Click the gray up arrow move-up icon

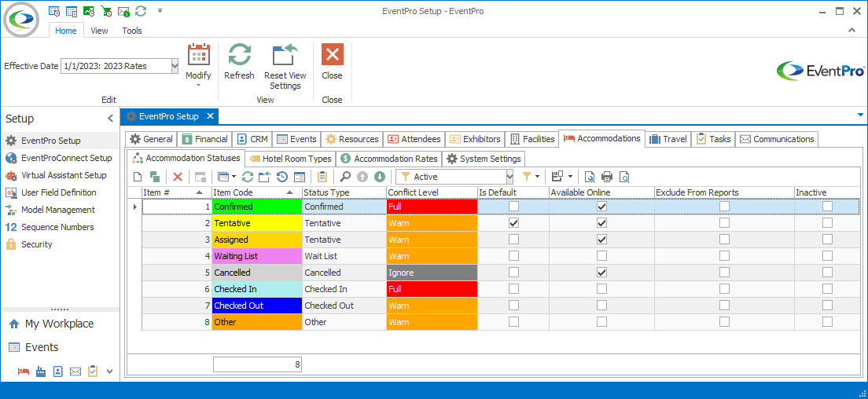tap(362, 177)
